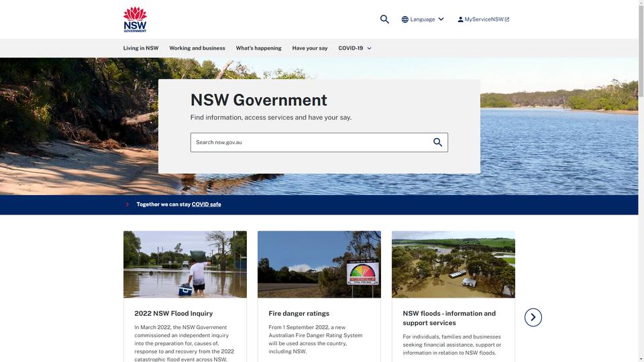Click the MyServiceNSW person icon
The image size is (644, 362).
coord(460,19)
